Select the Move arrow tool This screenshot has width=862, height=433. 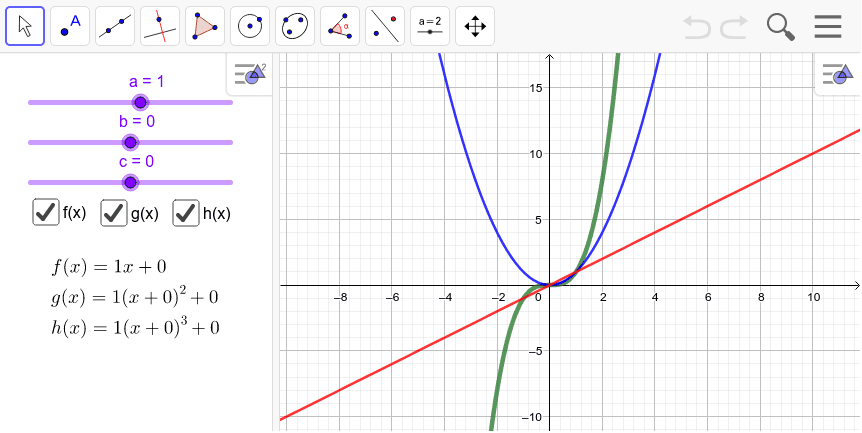(25, 26)
